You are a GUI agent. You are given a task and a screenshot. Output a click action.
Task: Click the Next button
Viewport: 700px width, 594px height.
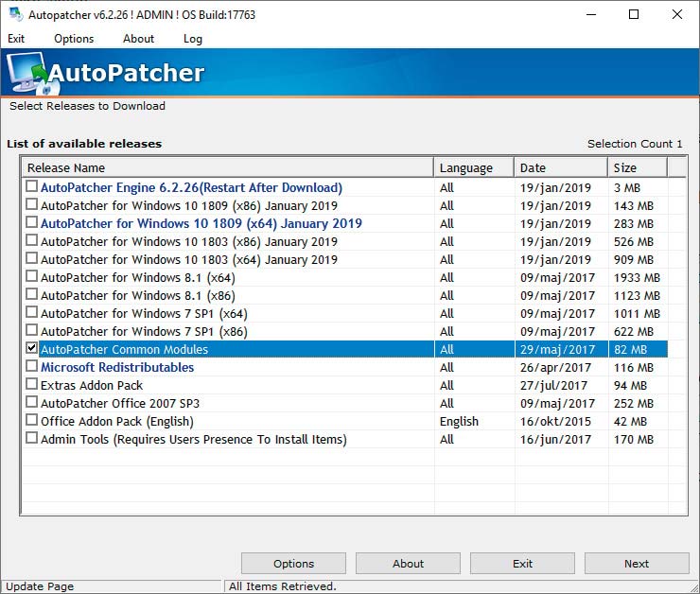point(637,564)
